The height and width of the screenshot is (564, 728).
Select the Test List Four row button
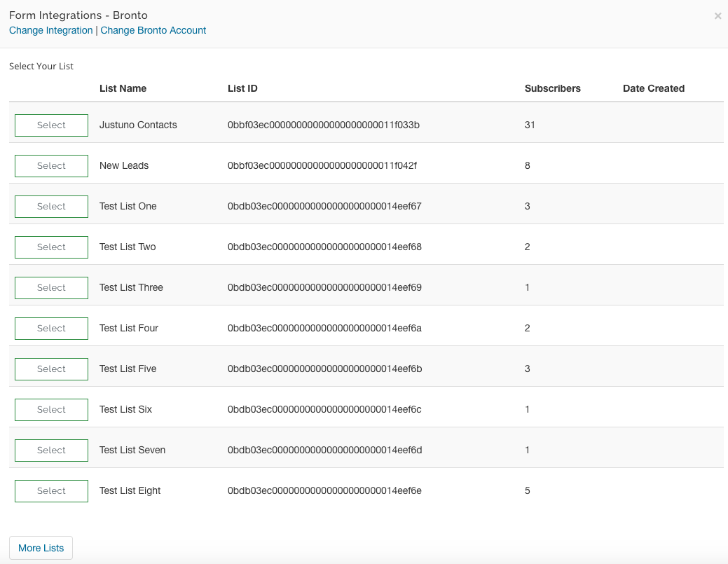click(x=51, y=328)
